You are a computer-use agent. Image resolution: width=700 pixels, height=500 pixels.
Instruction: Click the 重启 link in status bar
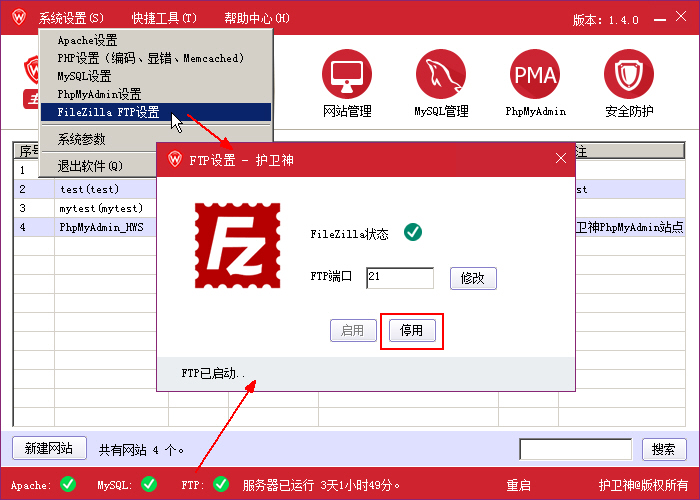(x=518, y=485)
